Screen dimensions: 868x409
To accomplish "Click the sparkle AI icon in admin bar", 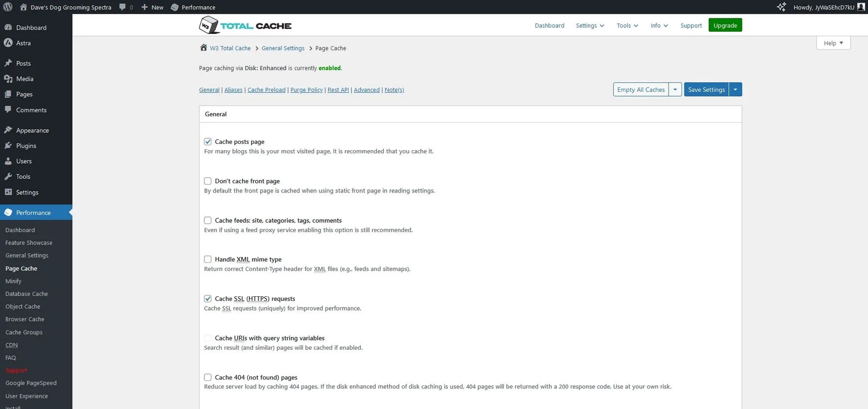I will [x=781, y=7].
